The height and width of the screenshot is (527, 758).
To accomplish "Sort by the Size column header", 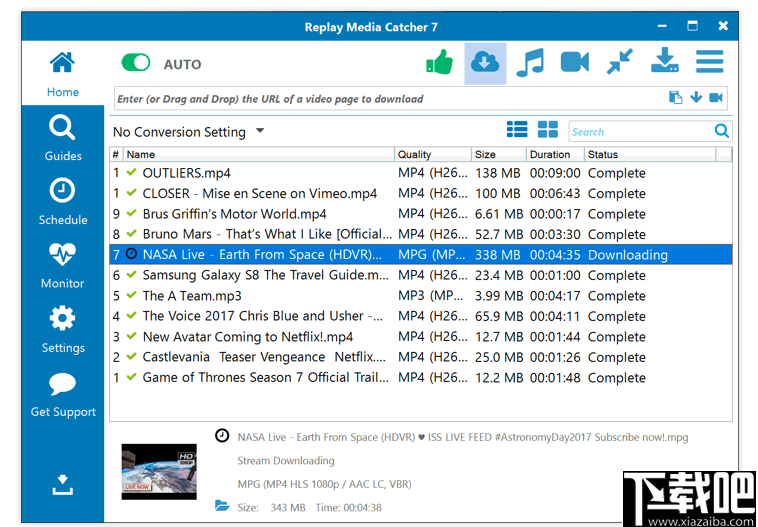I will [499, 155].
